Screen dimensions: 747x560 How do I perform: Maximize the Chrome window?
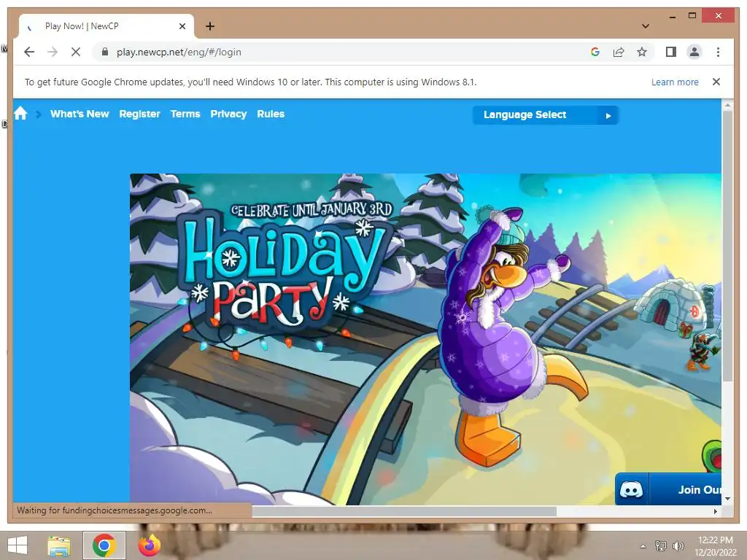pos(692,16)
